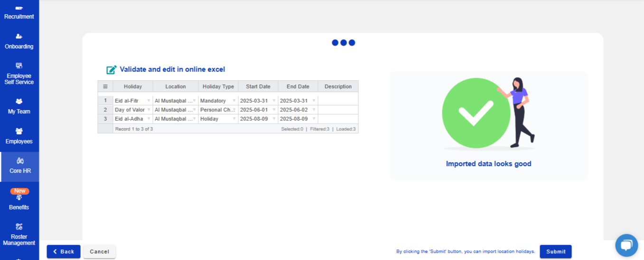Expand Mandatory holiday type dropdown
Image resolution: width=644 pixels, height=260 pixels.
(234, 101)
